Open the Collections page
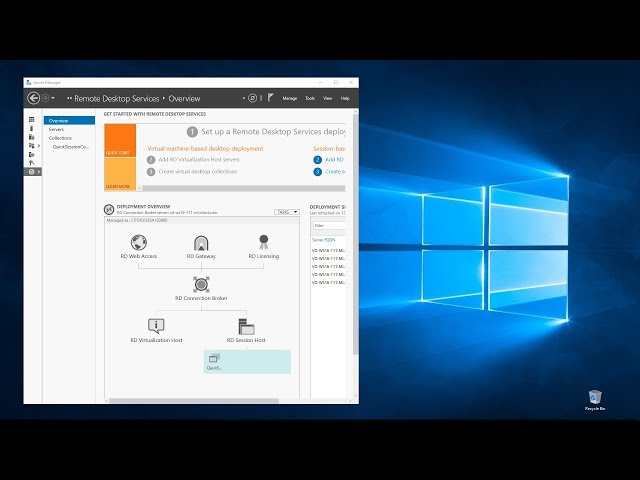This screenshot has height=480, width=640. click(x=60, y=138)
